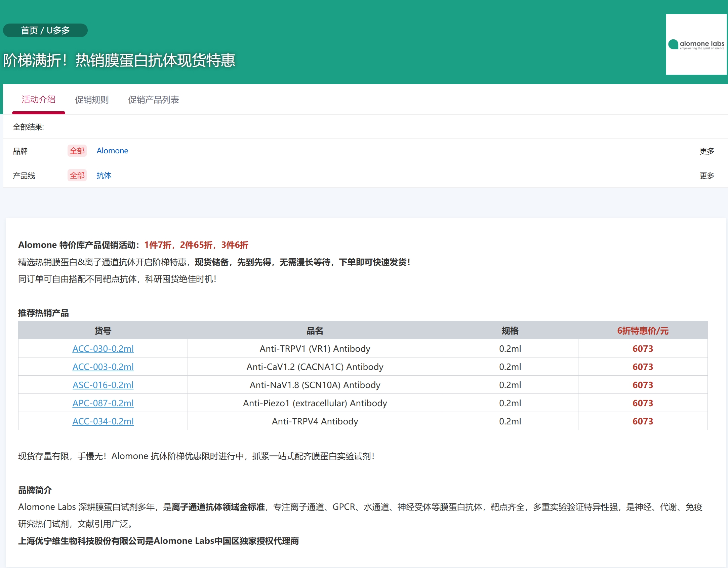Click the 规格 column header
The height and width of the screenshot is (568, 728).
[510, 331]
